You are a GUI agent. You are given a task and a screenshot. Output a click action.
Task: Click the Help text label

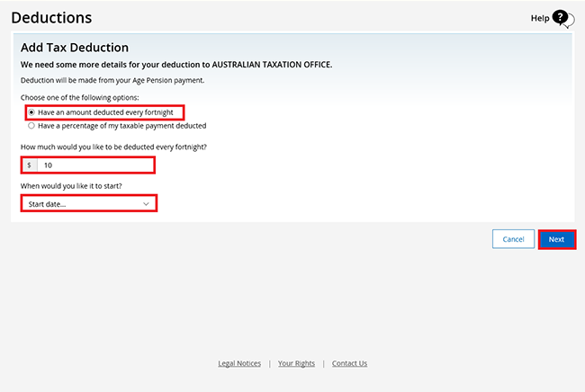540,18
